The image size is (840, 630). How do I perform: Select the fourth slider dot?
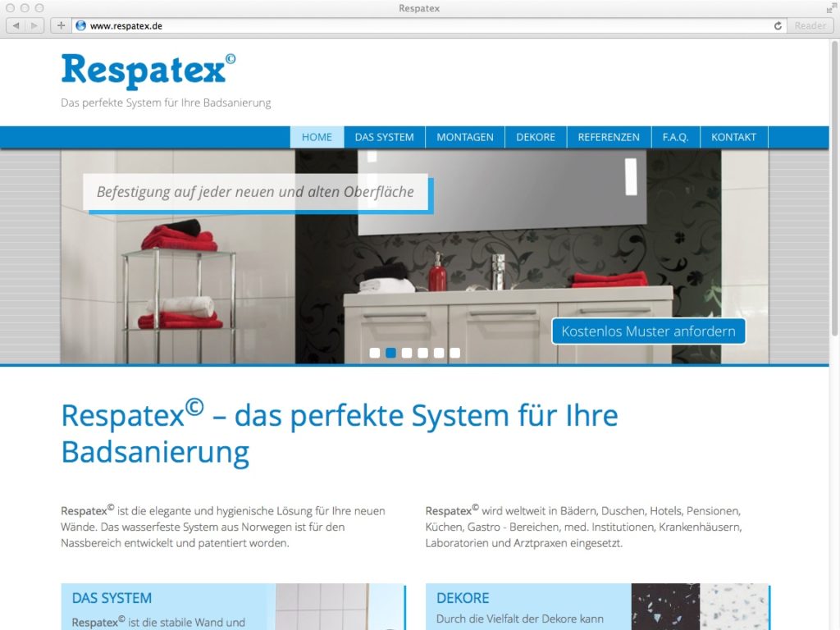coord(422,353)
